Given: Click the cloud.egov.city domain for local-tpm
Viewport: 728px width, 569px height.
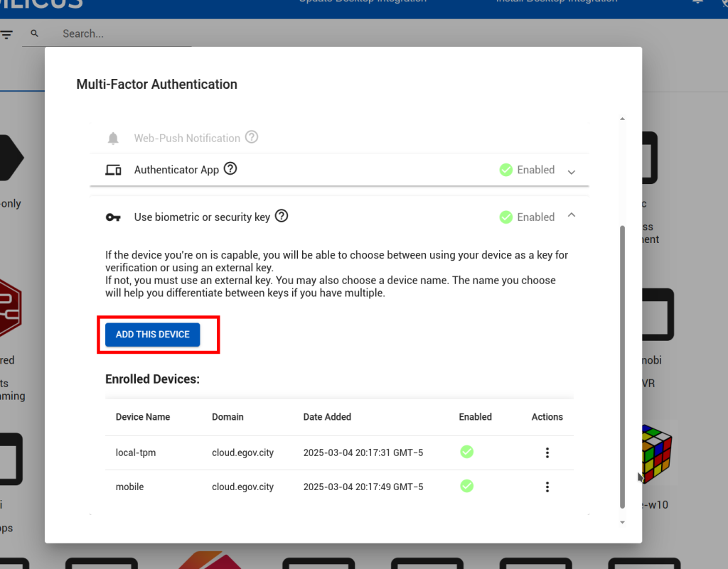Looking at the screenshot, I should pyautogui.click(x=243, y=453).
